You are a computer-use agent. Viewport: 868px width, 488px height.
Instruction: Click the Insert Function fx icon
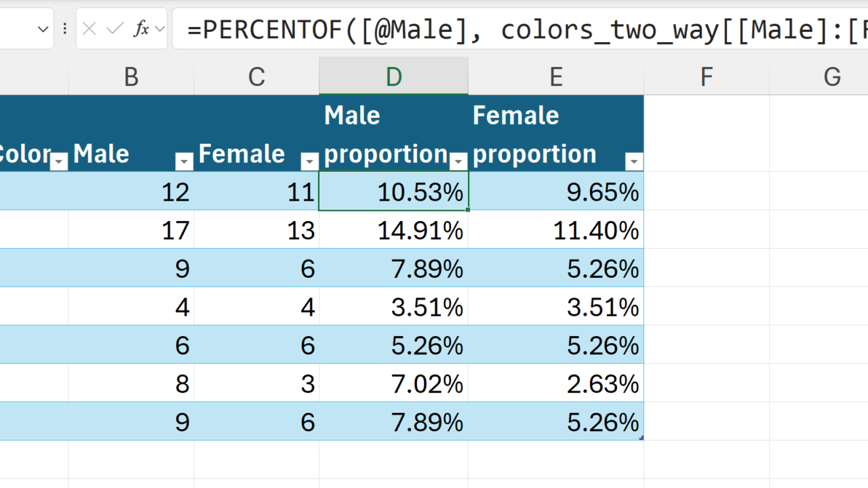[141, 28]
